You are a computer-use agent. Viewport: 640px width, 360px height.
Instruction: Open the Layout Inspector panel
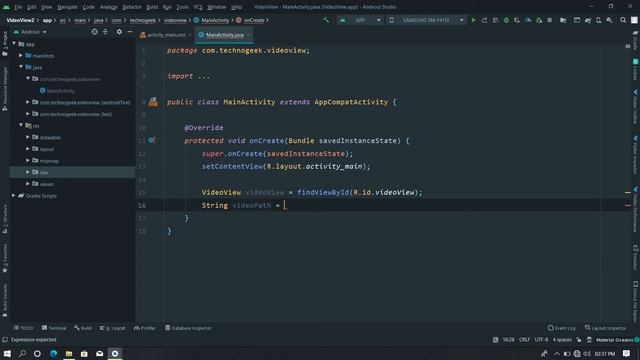pos(606,328)
